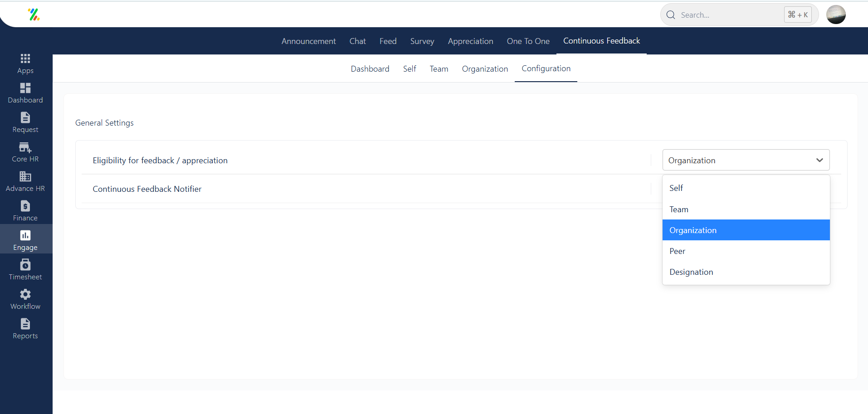Choose Peer from the dropdown list
Screen dimensions: 868x414
(x=746, y=251)
